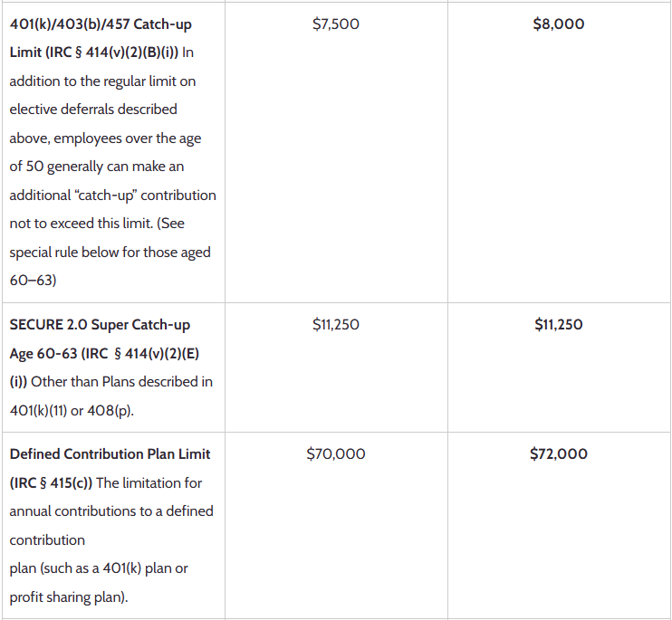Viewport: 672px width, 620px height.
Task: Click the "Age 60-63 (IRC § 414(v)(2)(E)" line
Action: click(103, 353)
